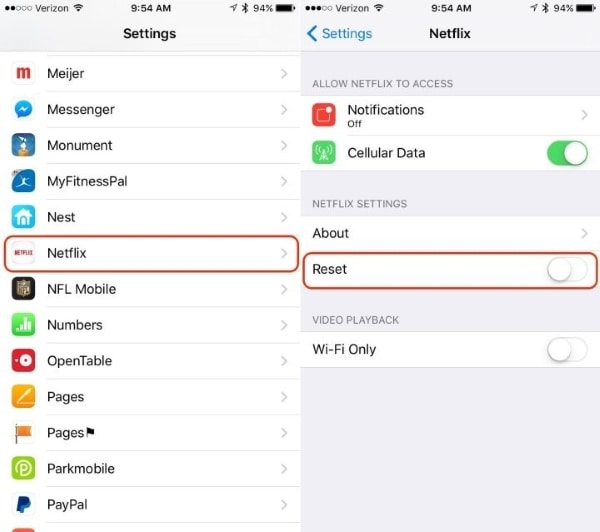Open the Pages settings label
600x532 pixels.
pyautogui.click(x=65, y=397)
